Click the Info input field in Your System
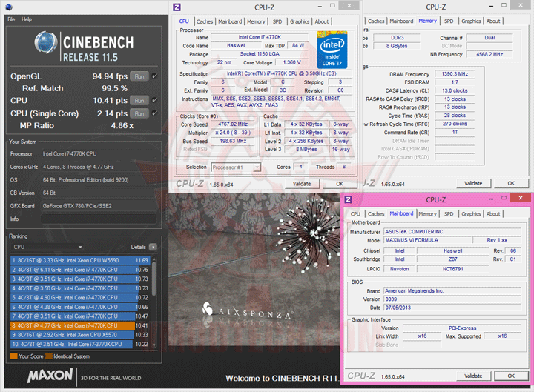The width and height of the screenshot is (534, 392). click(x=99, y=219)
